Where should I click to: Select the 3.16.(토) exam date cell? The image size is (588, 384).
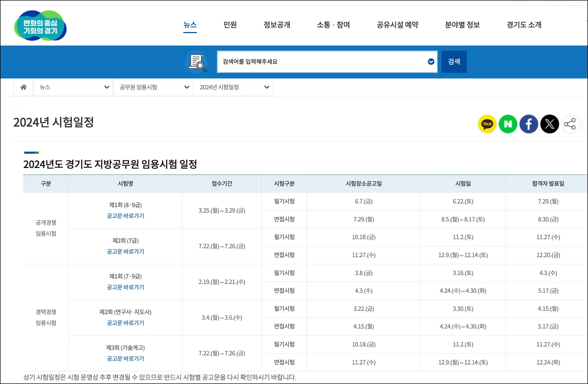(x=463, y=273)
